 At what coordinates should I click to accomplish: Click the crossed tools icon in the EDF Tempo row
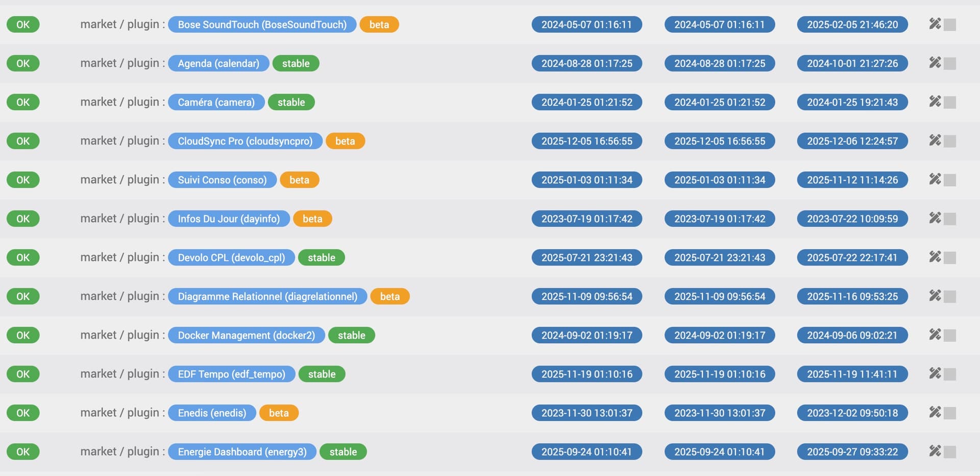tap(935, 373)
